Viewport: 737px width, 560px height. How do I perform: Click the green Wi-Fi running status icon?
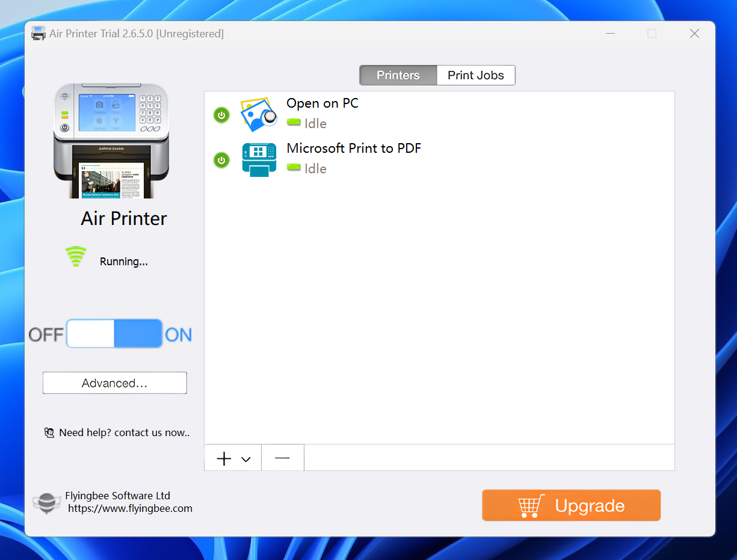tap(76, 257)
